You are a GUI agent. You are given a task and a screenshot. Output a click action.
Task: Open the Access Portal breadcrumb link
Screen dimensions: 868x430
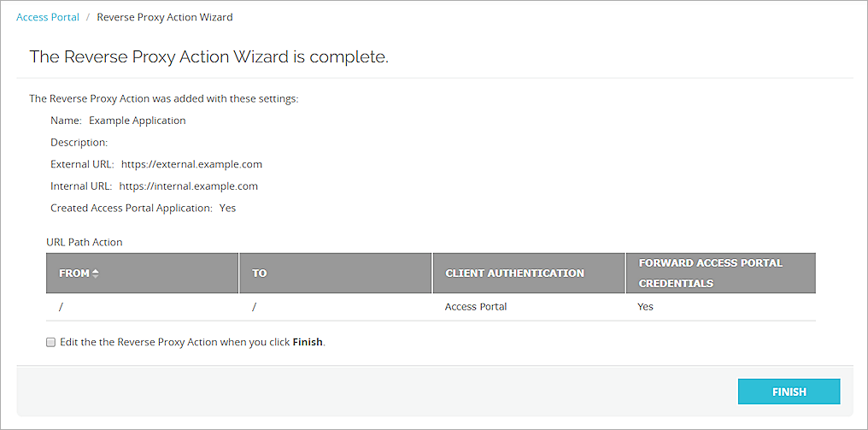click(x=48, y=17)
